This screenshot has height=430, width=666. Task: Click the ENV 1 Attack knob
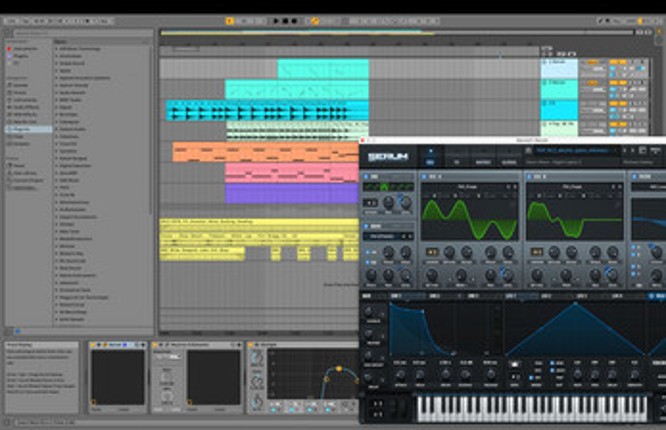pyautogui.click(x=401, y=374)
